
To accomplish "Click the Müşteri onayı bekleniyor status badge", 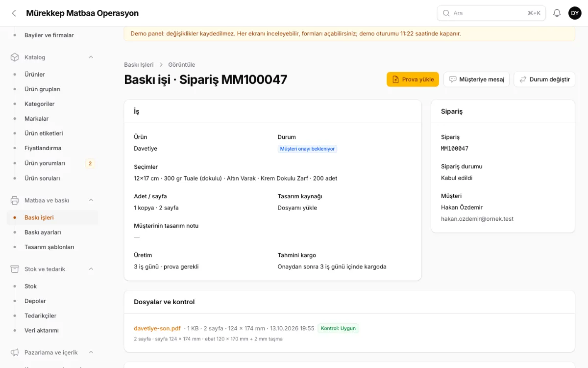I will tap(307, 149).
